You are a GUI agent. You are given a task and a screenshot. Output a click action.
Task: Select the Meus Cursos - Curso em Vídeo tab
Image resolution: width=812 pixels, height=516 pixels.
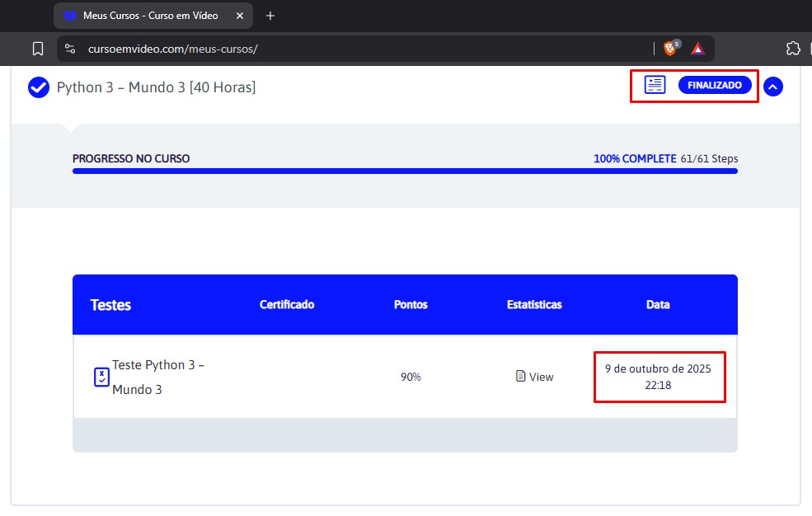(x=153, y=16)
